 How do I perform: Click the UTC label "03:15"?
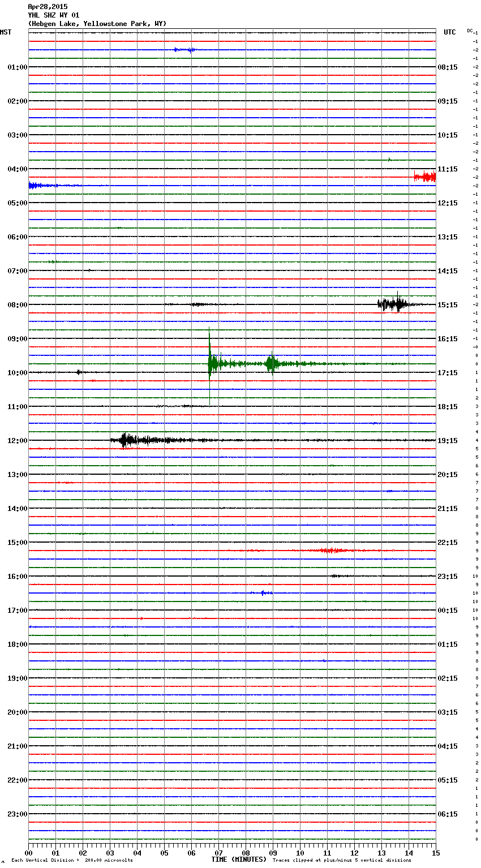click(448, 712)
